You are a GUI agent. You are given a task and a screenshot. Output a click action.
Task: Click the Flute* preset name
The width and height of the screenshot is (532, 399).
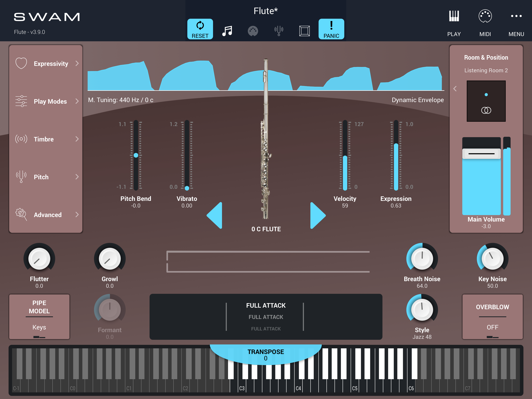(266, 11)
